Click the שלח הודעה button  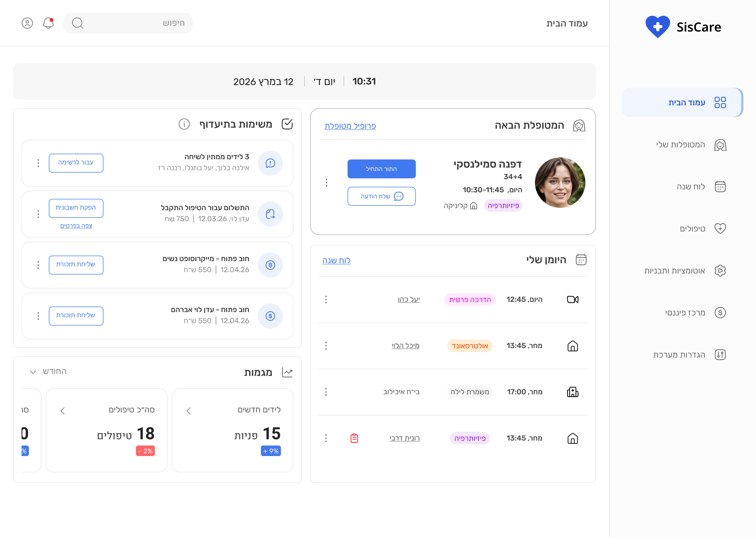381,196
